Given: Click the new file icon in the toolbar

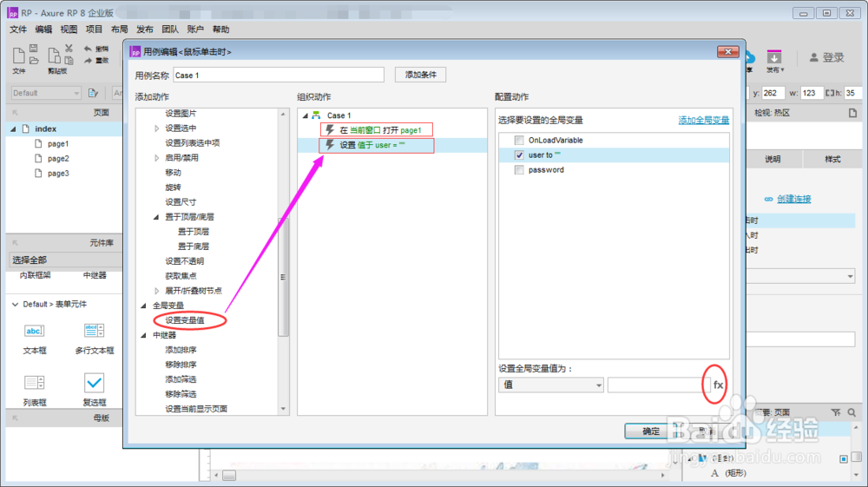Looking at the screenshot, I should coord(18,56).
